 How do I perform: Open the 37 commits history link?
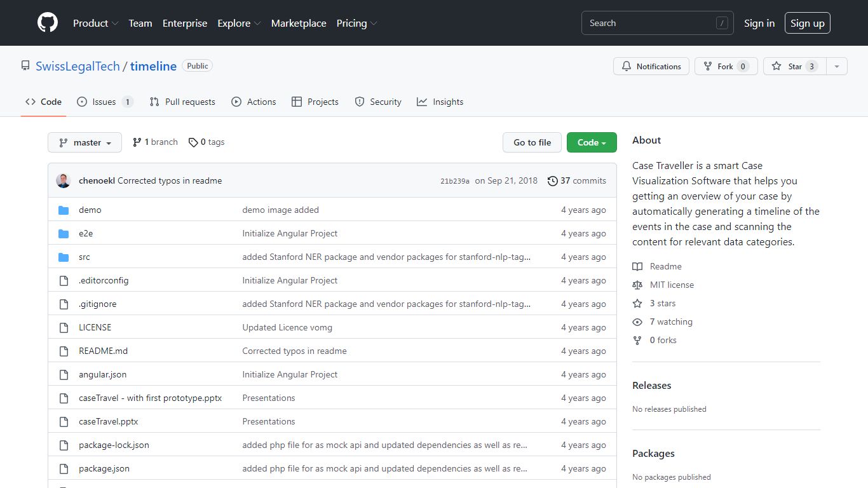577,180
